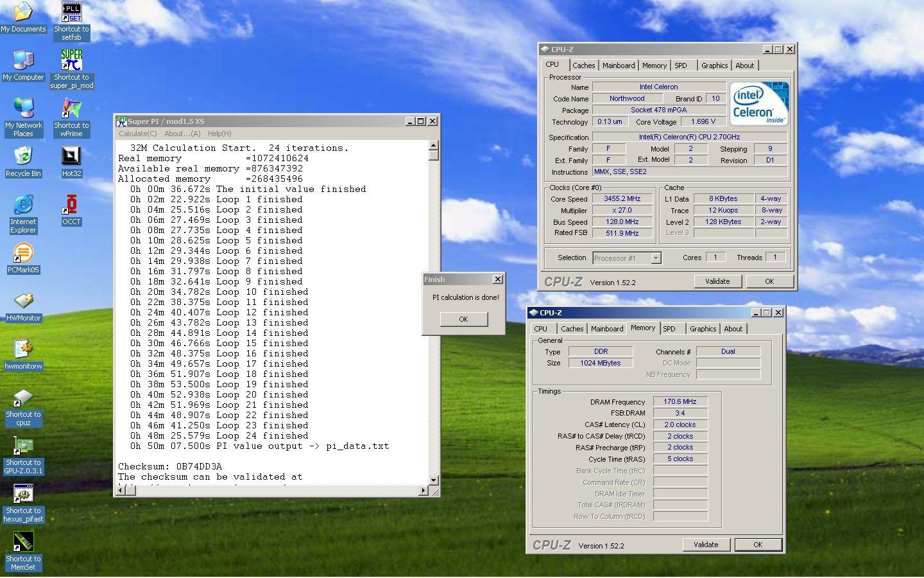Click the DRAM Frequency value 170.6 MHz
Screen dimensions: 924x578
(x=680, y=402)
